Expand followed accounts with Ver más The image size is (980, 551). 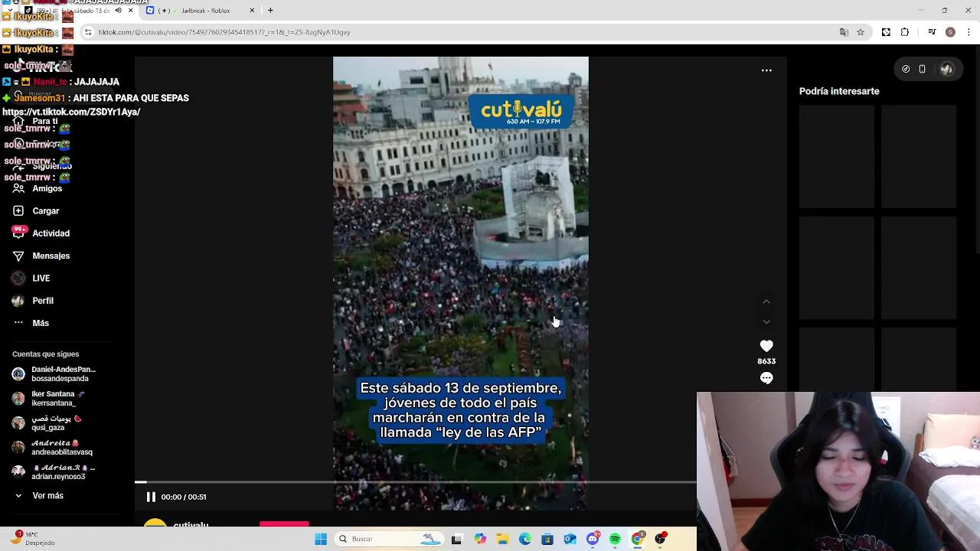(40, 496)
